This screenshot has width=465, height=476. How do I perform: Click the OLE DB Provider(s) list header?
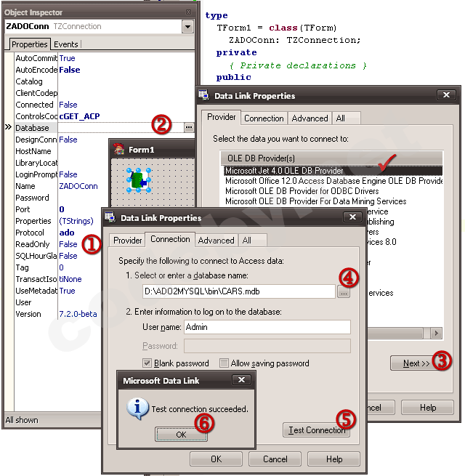pyautogui.click(x=331, y=158)
